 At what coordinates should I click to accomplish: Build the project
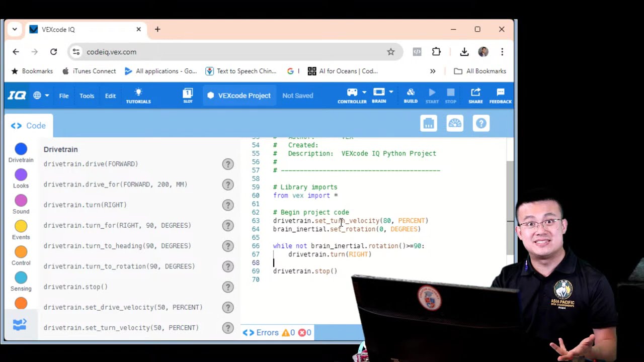click(x=411, y=96)
